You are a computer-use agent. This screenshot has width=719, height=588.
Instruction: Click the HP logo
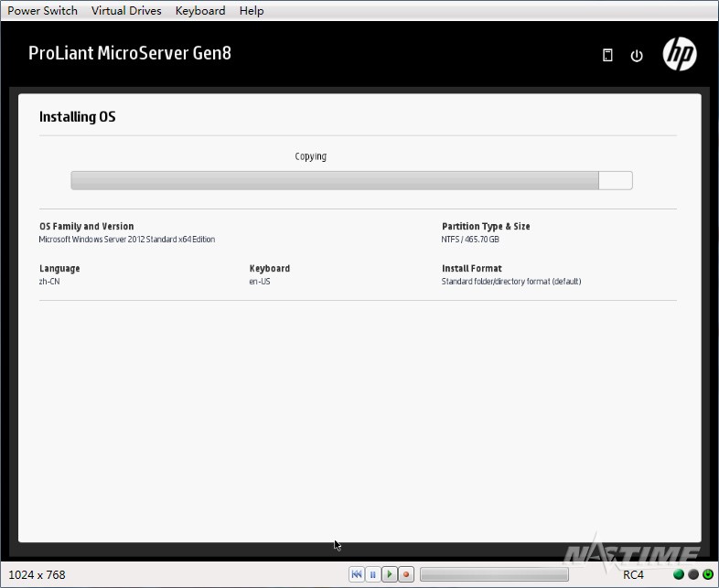point(680,54)
